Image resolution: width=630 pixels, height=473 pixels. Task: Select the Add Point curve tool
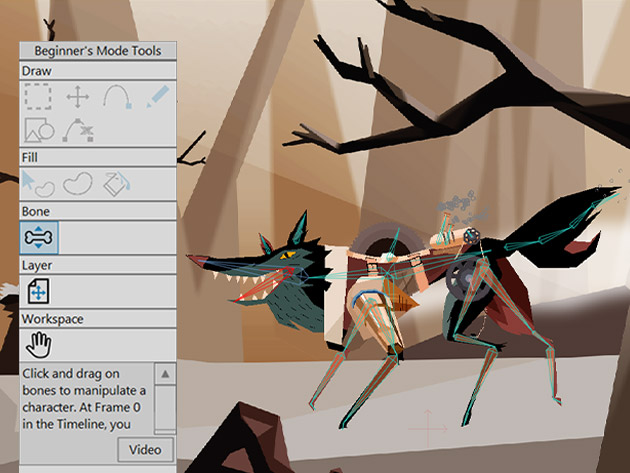(118, 96)
